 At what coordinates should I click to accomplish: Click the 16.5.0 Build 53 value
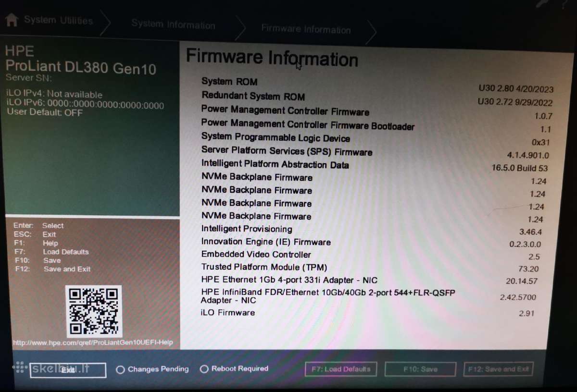[x=519, y=168]
